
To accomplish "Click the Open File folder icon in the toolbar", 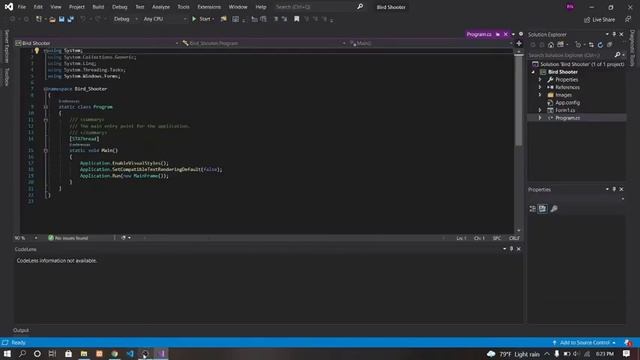I will click(x=52, y=19).
